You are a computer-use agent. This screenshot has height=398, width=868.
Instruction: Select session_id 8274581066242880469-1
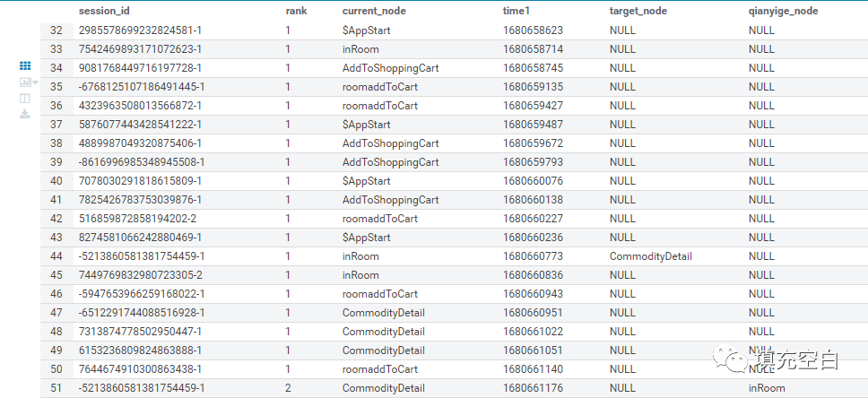pyautogui.click(x=140, y=238)
